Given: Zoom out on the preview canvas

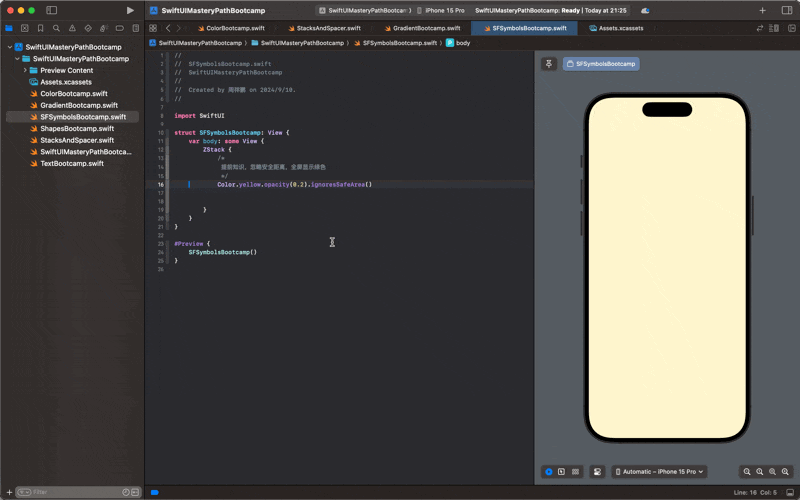Looking at the screenshot, I should pos(747,471).
